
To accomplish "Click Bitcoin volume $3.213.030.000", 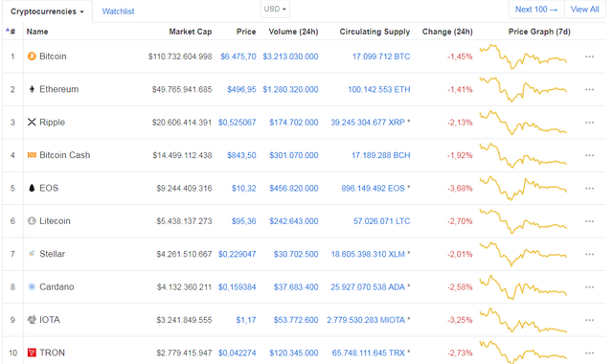I will 290,57.
